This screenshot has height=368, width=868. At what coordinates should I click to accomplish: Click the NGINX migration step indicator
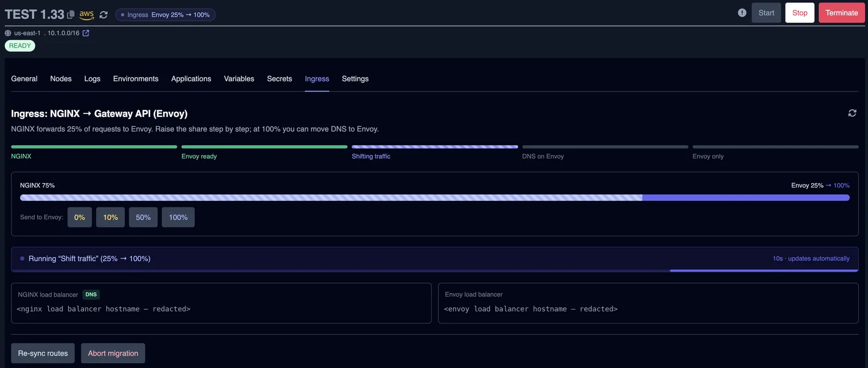(94, 151)
